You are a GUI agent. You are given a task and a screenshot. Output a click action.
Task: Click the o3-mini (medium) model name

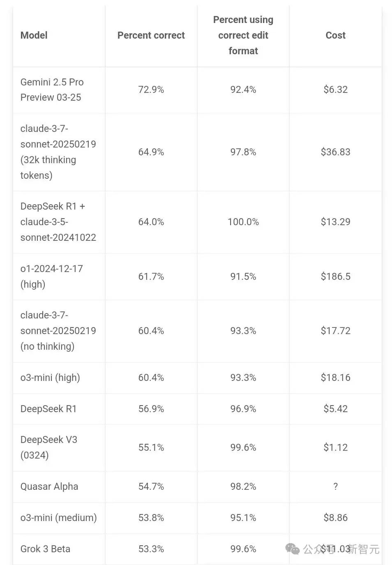click(59, 518)
